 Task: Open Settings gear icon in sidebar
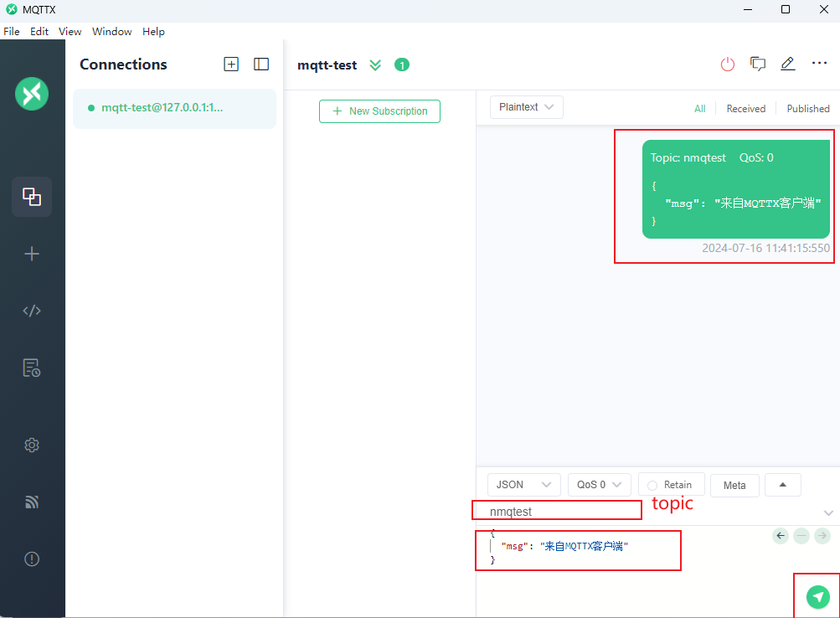coord(32,445)
